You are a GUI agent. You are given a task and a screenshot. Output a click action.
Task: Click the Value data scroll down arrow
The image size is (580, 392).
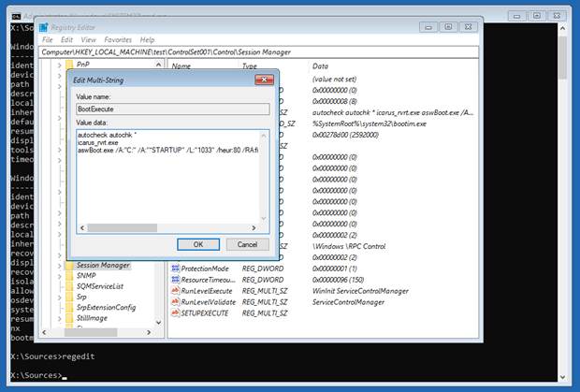coord(264,219)
